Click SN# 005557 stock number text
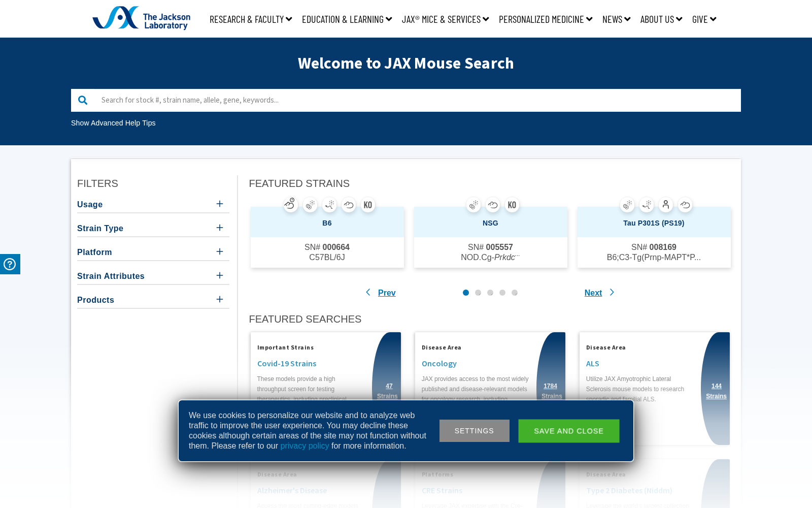 click(x=490, y=247)
